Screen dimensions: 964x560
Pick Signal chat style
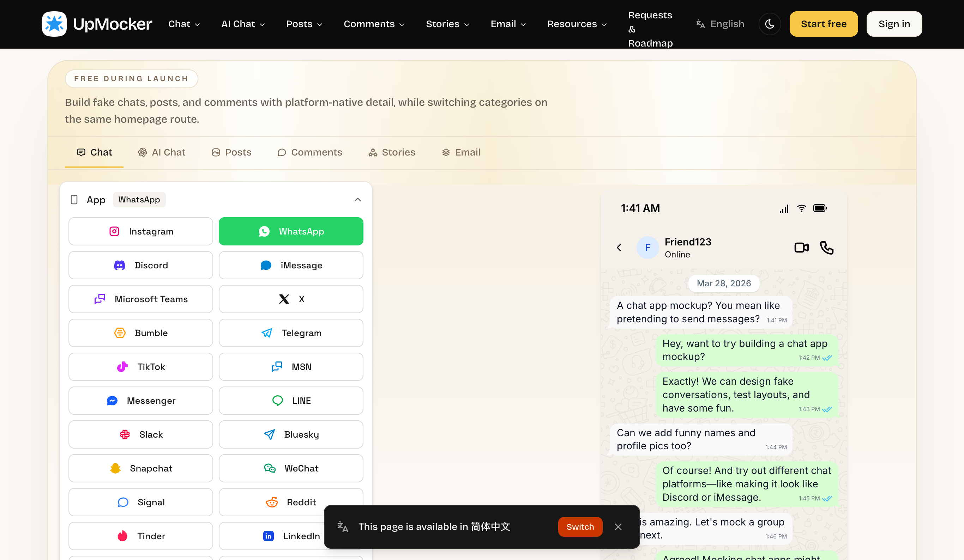point(140,502)
